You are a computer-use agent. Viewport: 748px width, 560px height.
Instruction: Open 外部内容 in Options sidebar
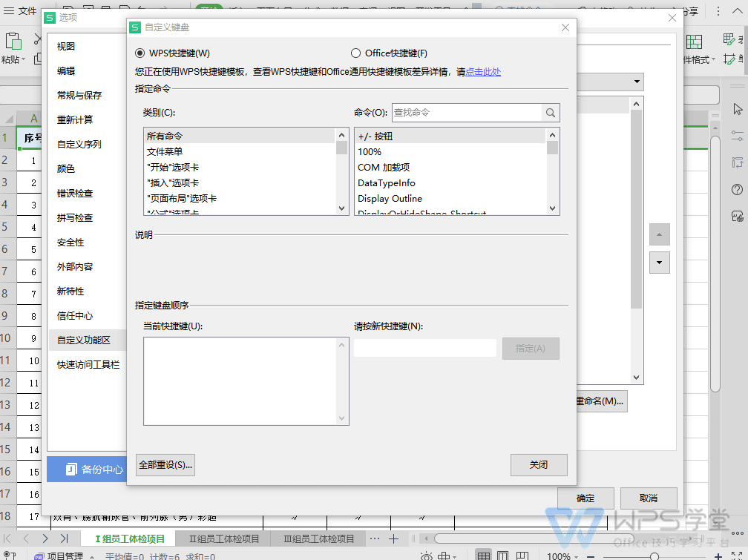(75, 266)
